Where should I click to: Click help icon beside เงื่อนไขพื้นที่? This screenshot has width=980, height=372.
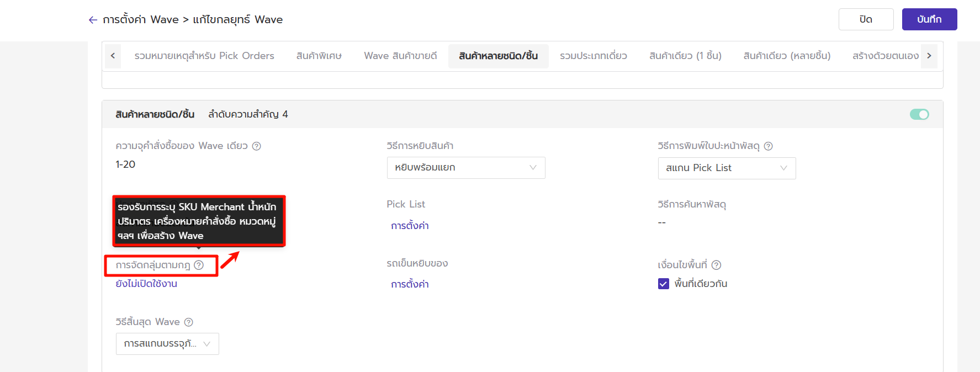coord(716,265)
